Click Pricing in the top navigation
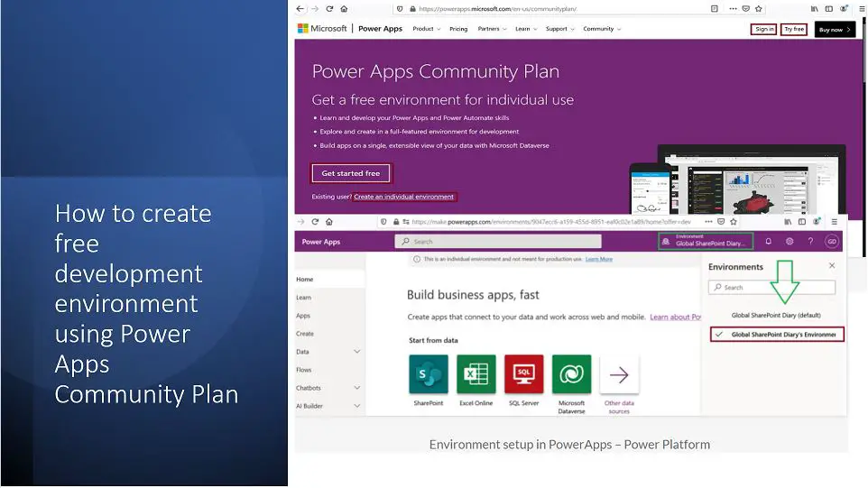Screen dimensions: 868x488 (458, 29)
